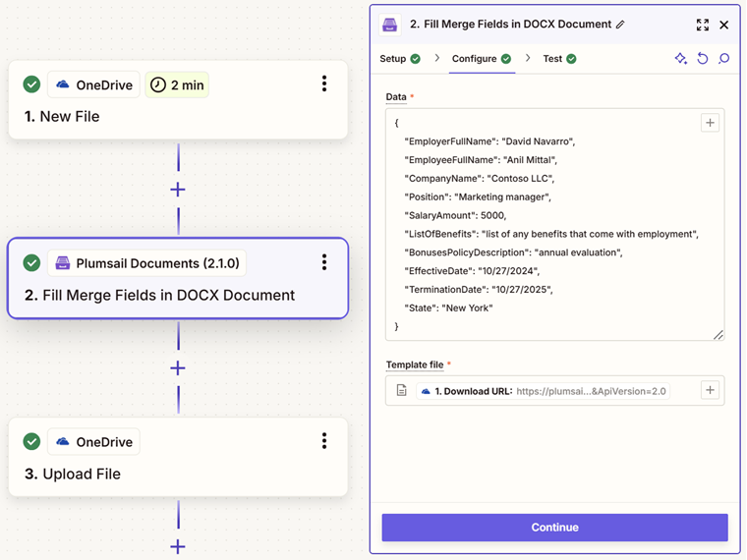This screenshot has width=747, height=560.
Task: Click the 2 min polling interval badge
Action: [x=177, y=84]
